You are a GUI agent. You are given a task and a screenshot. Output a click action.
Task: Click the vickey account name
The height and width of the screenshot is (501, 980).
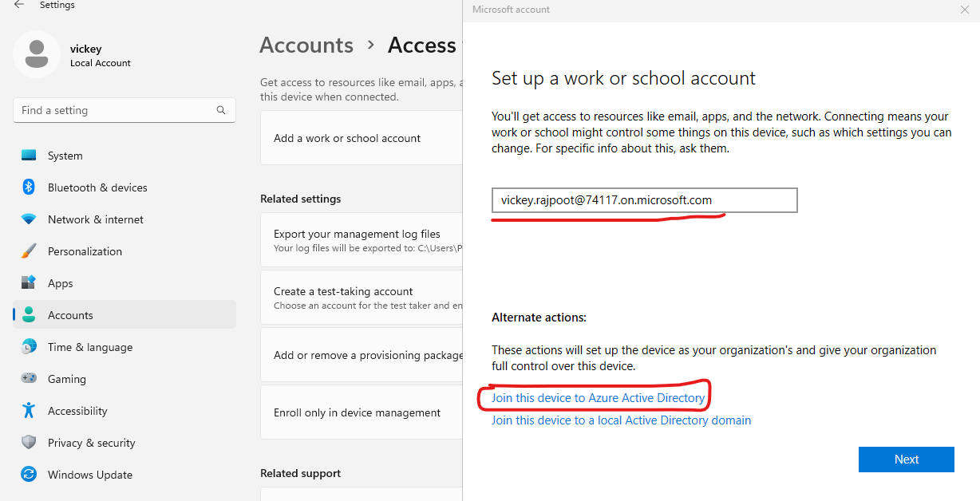click(x=86, y=49)
